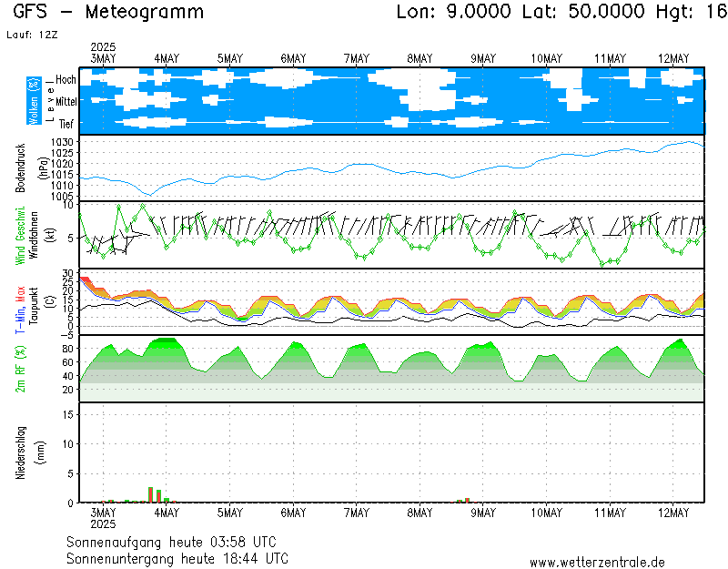Screen dimensions: 728x569
Task: Click the bottom axis '12MAY' date label
Action: point(673,513)
